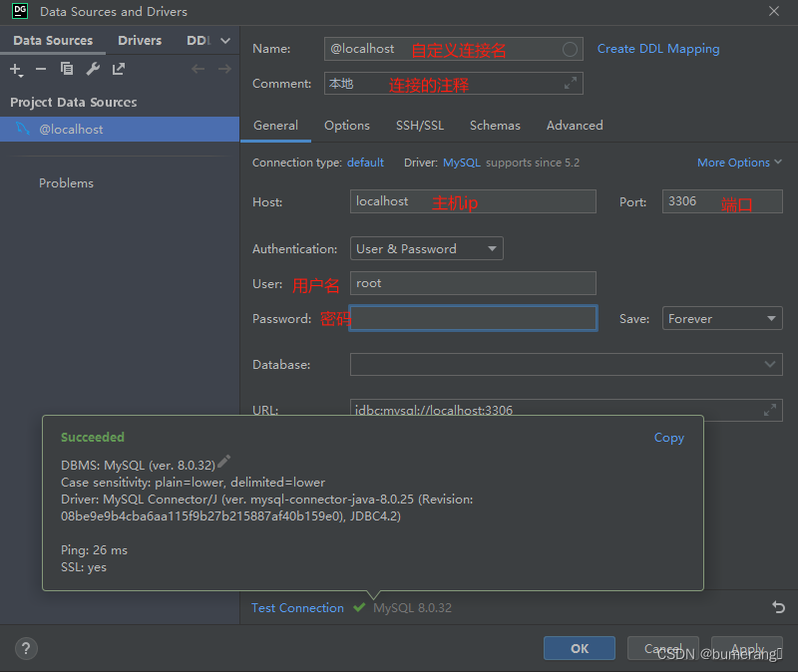Click the revert changes icon near bottom right

click(x=778, y=607)
